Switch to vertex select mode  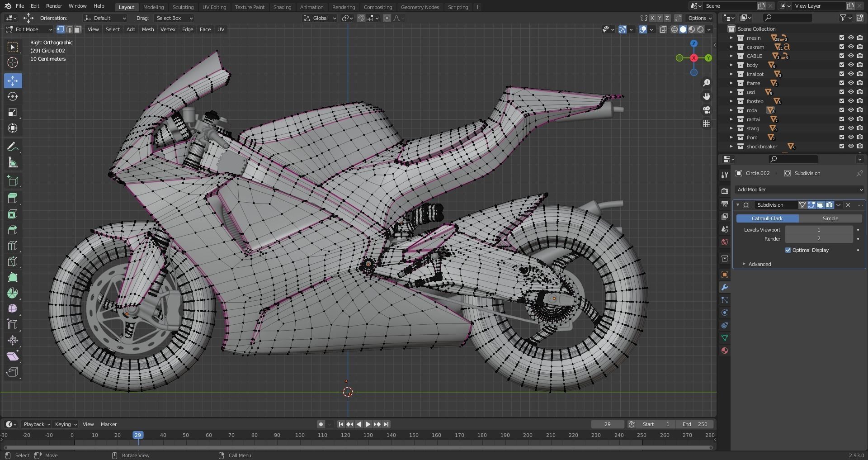pyautogui.click(x=61, y=29)
